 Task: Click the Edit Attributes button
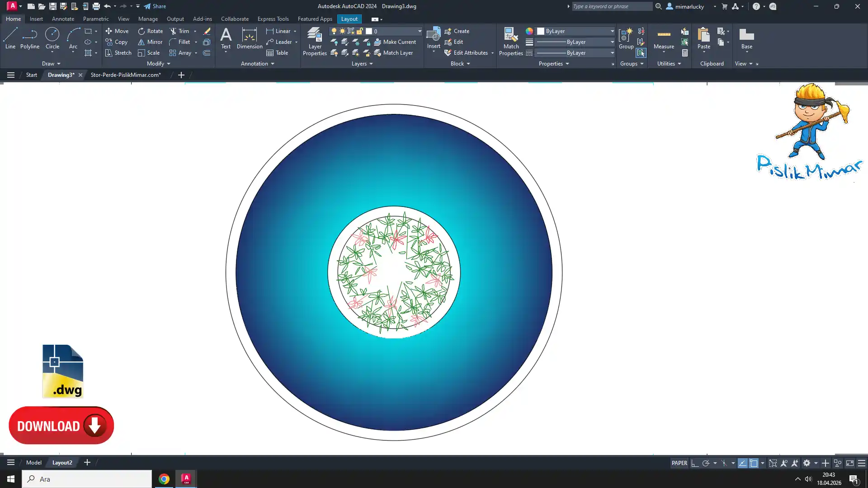coord(470,53)
